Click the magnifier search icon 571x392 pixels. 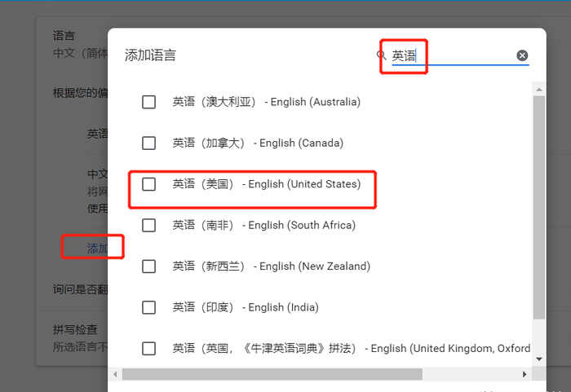(381, 55)
